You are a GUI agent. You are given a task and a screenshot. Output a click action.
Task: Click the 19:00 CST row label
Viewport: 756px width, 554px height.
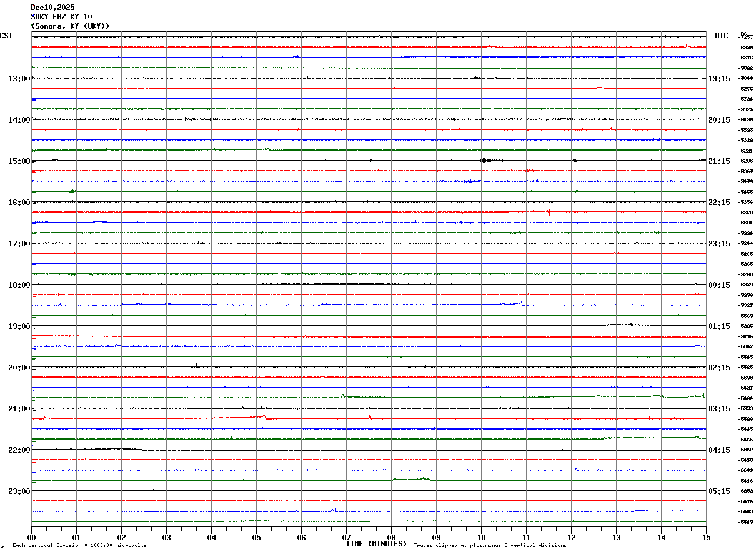pos(19,326)
